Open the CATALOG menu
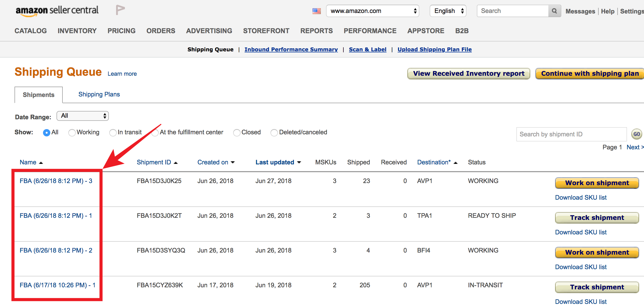Image resolution: width=644 pixels, height=307 pixels. click(x=31, y=31)
